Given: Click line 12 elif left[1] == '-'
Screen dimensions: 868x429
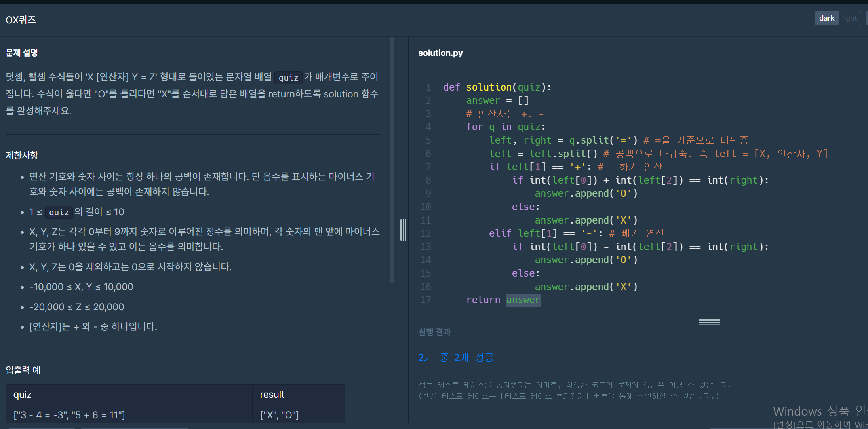Looking at the screenshot, I should (577, 233).
